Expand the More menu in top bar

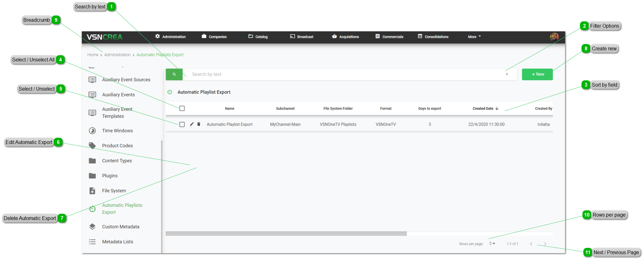point(474,37)
